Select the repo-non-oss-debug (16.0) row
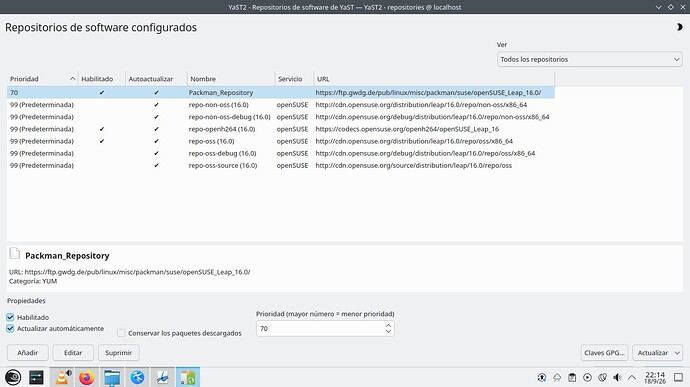 pyautogui.click(x=281, y=117)
